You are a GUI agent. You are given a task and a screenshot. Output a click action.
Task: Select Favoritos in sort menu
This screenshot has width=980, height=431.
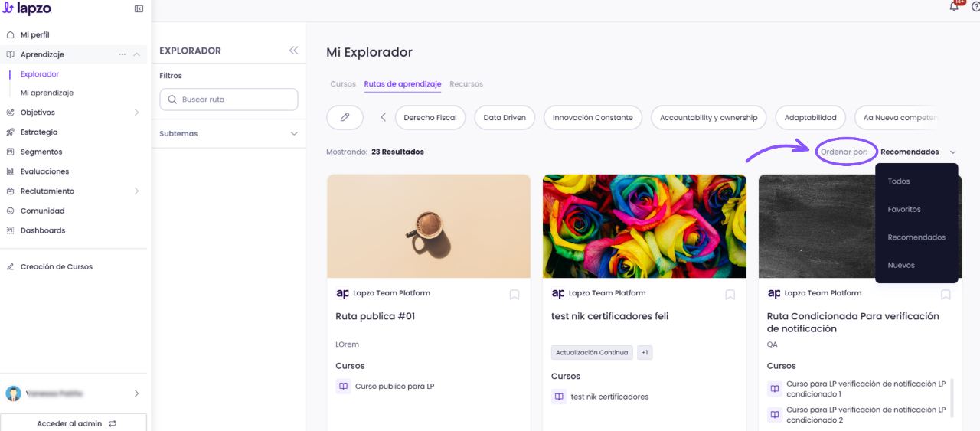point(916,209)
